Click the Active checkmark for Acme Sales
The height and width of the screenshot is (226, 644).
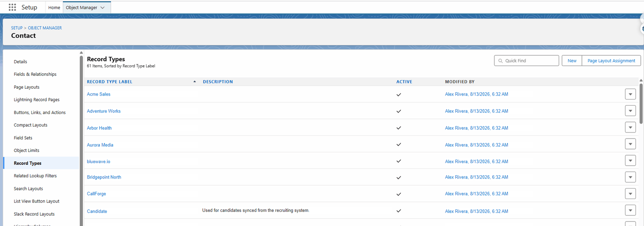pyautogui.click(x=398, y=95)
